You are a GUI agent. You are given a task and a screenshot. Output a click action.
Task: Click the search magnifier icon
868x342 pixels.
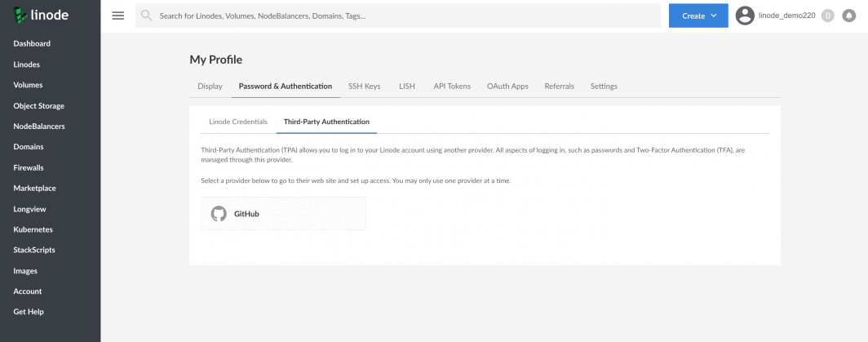click(x=148, y=16)
